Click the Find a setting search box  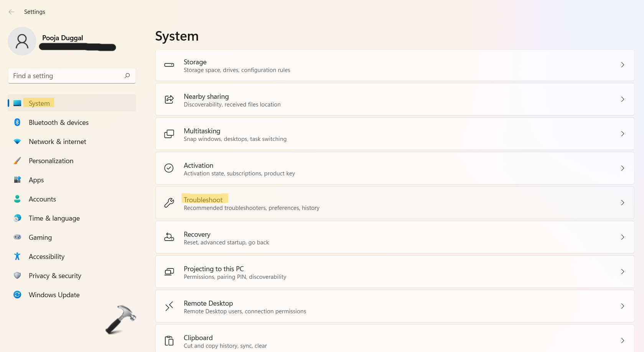65,76
